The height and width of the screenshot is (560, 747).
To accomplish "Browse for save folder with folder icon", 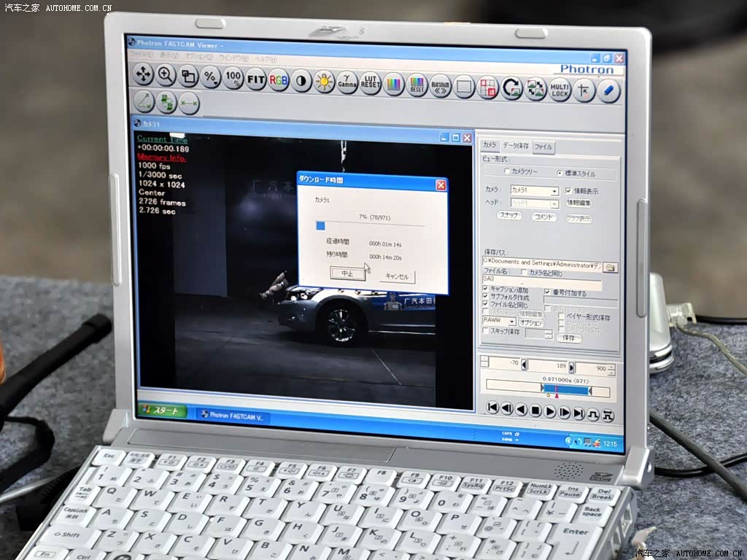I will [x=611, y=268].
